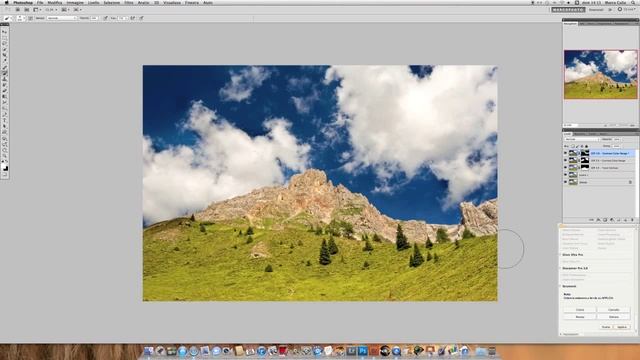Open CS Live from application bar
Screen dimensions: 640x360
[627, 9]
